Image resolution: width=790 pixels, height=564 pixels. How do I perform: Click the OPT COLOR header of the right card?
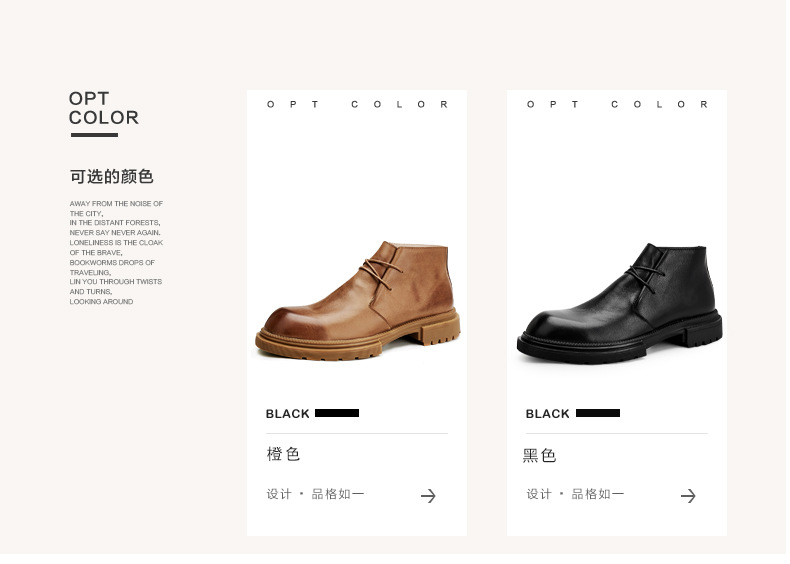[621, 105]
